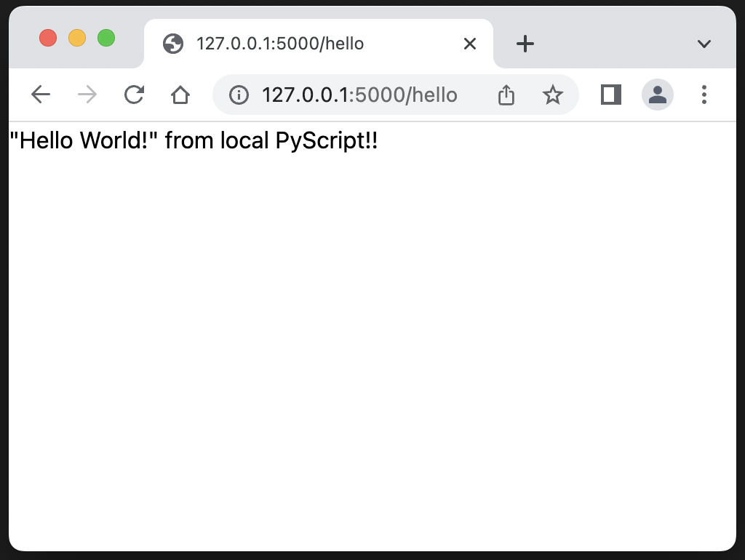
Task: Expand tab overview with down arrow
Action: [x=703, y=44]
